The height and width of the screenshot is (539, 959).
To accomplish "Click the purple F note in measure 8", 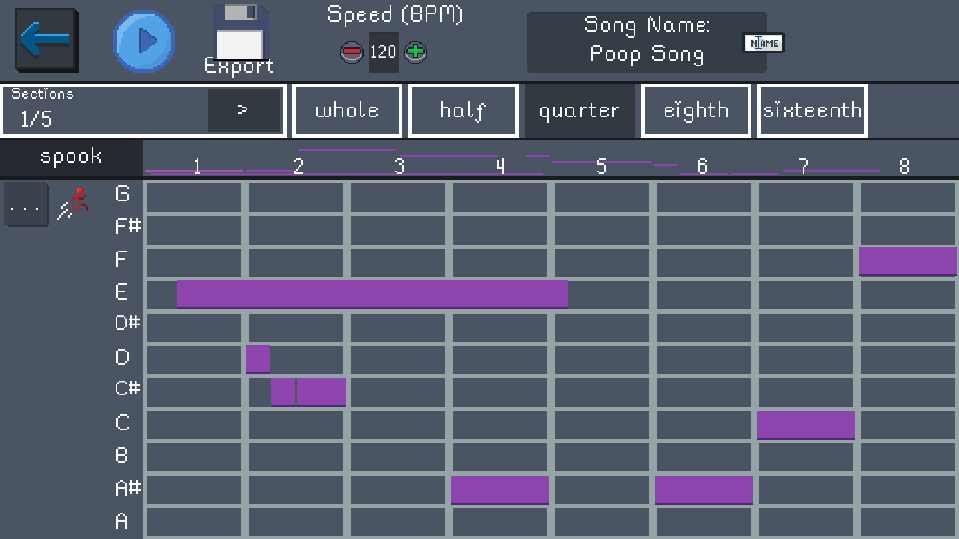I will point(907,261).
